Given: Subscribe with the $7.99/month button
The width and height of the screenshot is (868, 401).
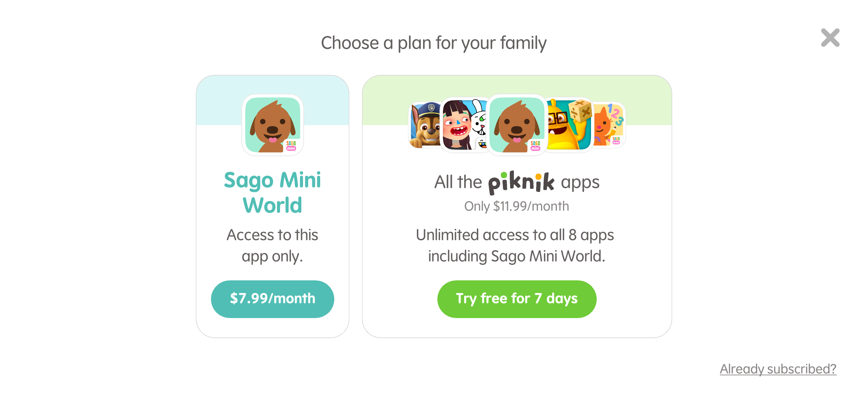Looking at the screenshot, I should pyautogui.click(x=273, y=299).
